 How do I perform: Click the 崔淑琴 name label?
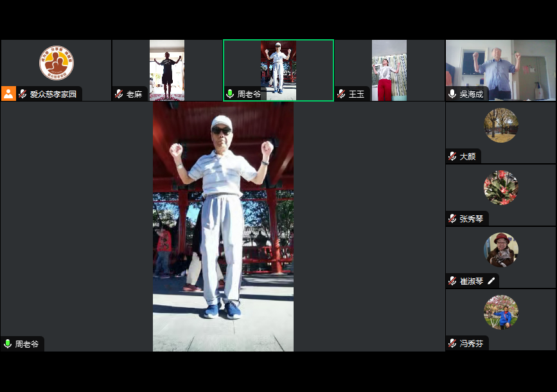471,281
